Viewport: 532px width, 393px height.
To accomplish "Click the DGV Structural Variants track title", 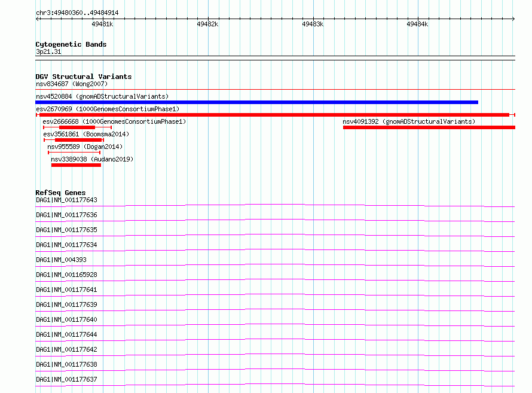I will coord(84,77).
